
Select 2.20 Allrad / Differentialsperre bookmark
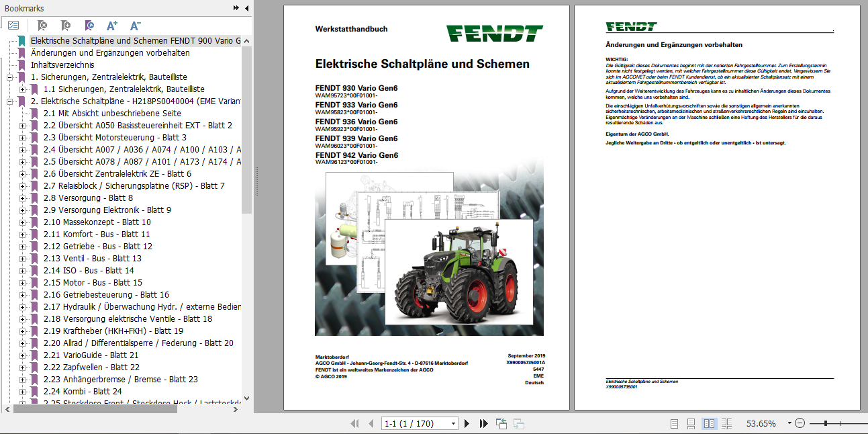tap(138, 343)
